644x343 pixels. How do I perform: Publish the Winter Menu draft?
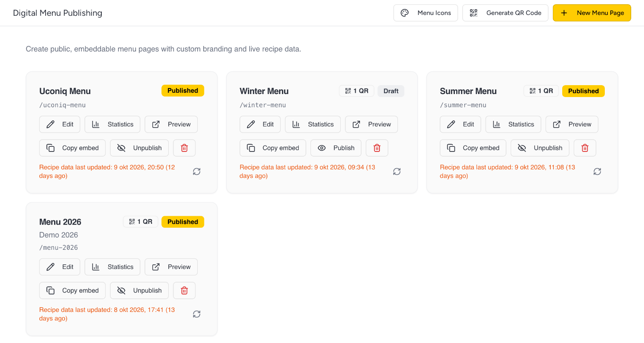pyautogui.click(x=336, y=148)
